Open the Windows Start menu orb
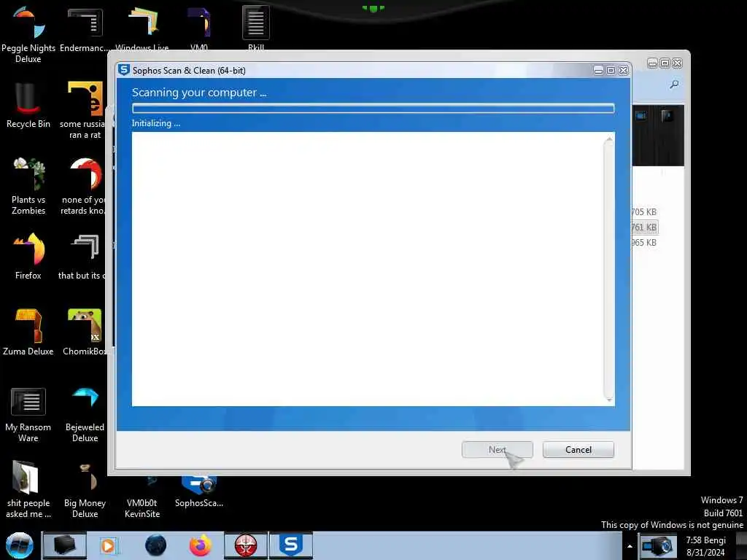Viewport: 747px width, 560px height. pos(20,545)
